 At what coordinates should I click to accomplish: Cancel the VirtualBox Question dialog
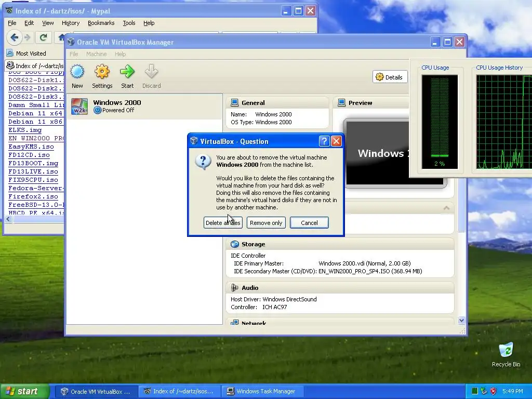click(309, 223)
